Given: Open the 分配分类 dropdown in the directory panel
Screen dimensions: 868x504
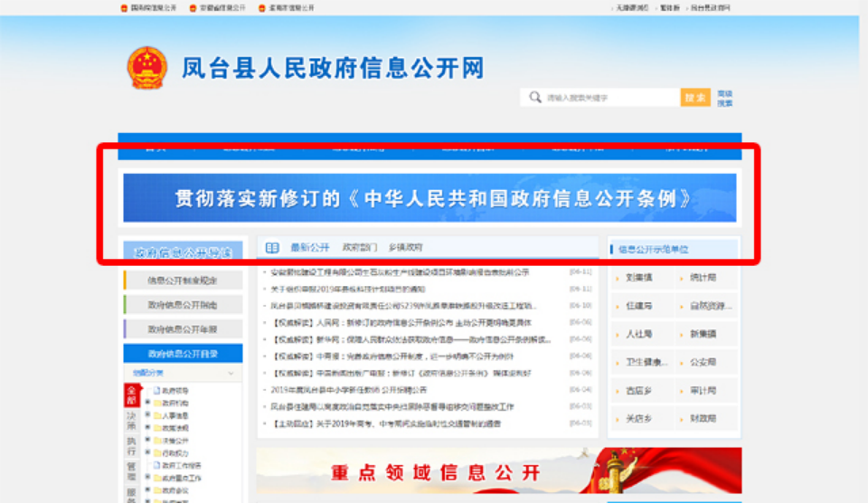Looking at the screenshot, I should point(230,373).
